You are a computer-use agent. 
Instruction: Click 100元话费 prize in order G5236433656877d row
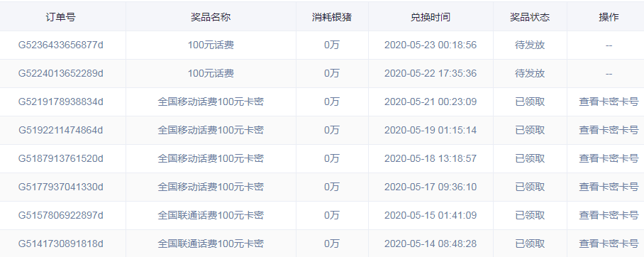pos(211,45)
